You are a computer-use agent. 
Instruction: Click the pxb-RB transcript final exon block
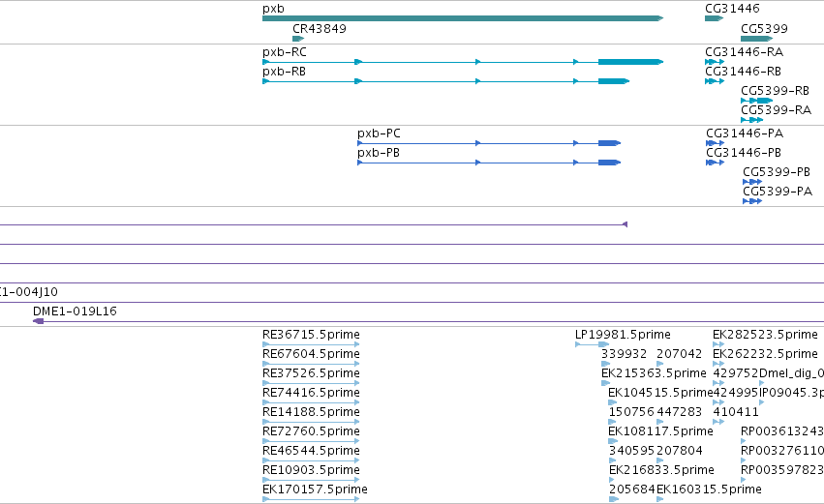[613, 81]
